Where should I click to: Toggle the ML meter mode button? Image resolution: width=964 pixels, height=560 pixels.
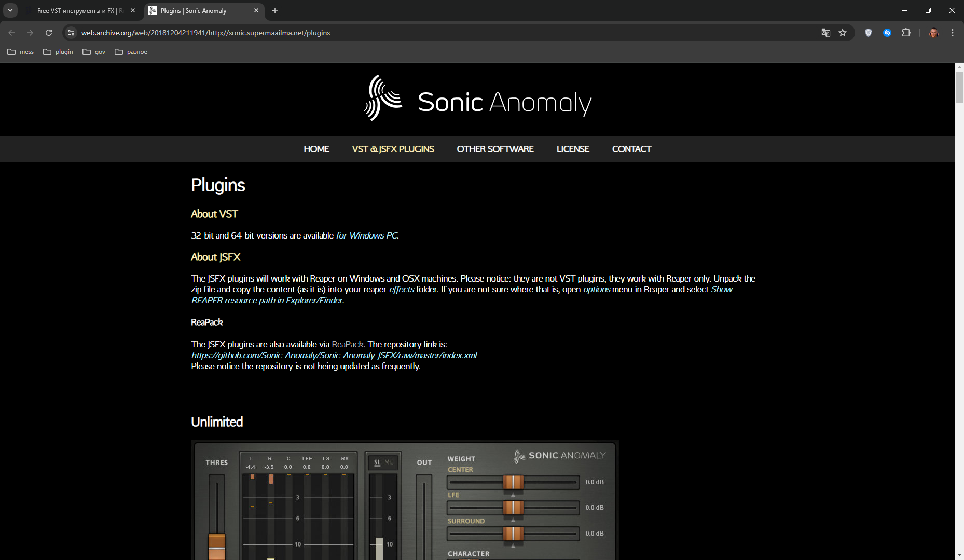(x=389, y=463)
